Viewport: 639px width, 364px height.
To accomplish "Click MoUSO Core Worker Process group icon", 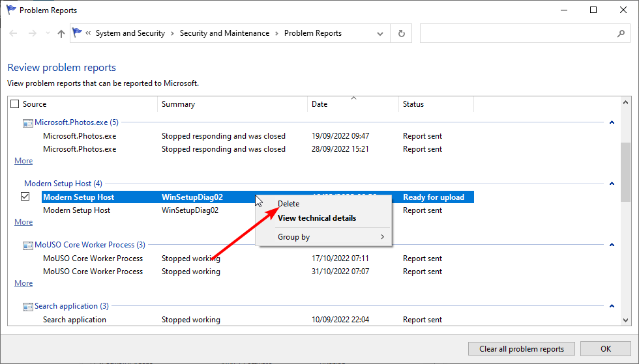I will point(27,245).
